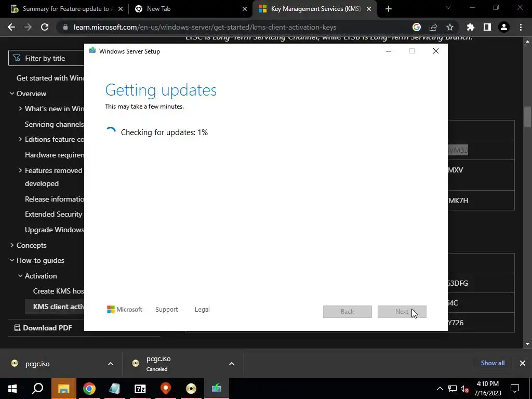Expand the Features removed item
The width and height of the screenshot is (532, 399).
pyautogui.click(x=20, y=170)
